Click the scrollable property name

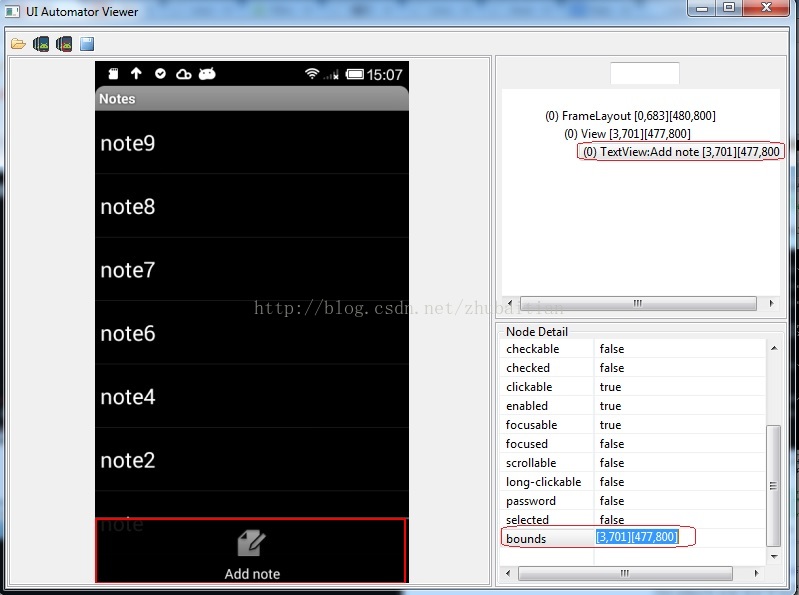pos(531,463)
